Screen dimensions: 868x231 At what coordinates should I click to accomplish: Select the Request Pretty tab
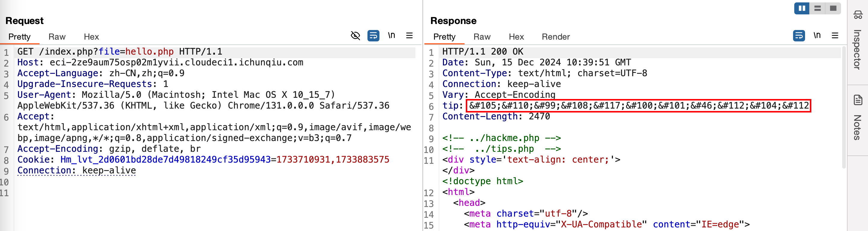point(19,36)
